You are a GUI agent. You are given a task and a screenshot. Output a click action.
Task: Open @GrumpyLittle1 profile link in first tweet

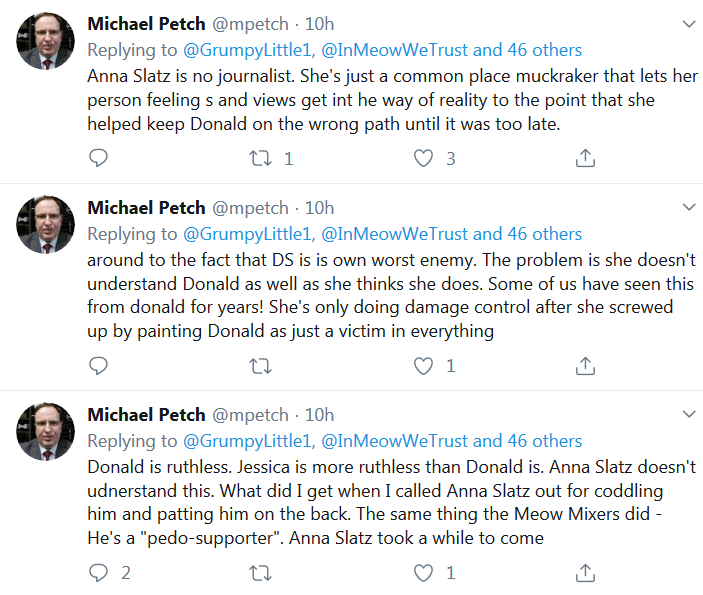click(249, 50)
